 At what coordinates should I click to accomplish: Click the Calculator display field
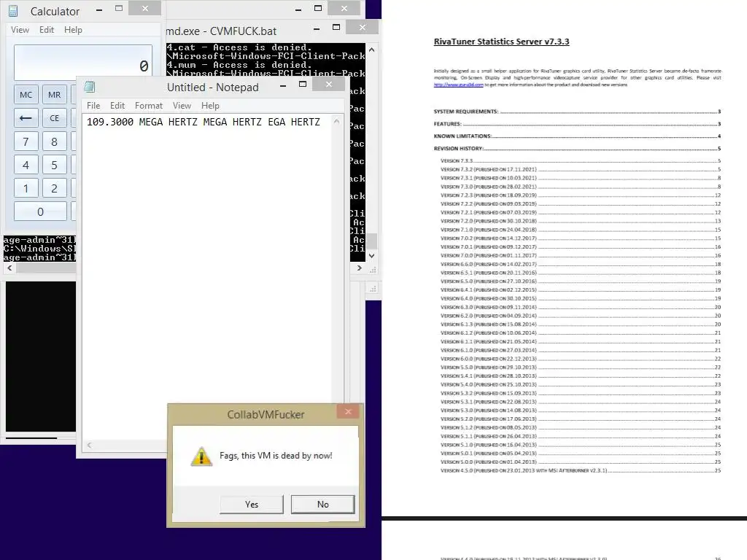[x=83, y=63]
